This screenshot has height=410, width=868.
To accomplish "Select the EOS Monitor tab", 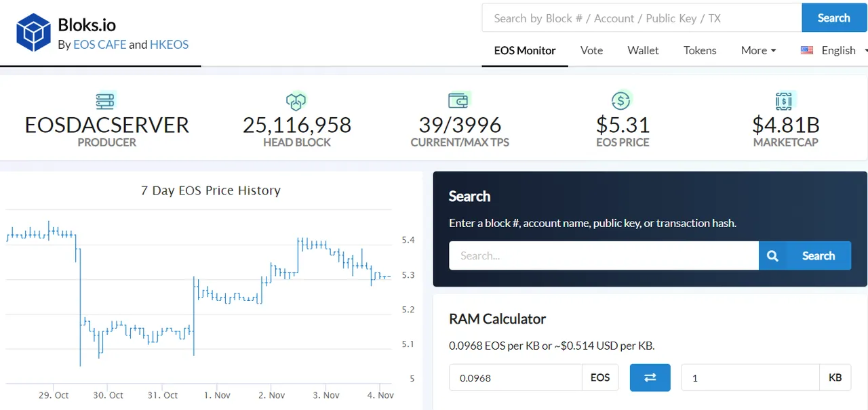I will pyautogui.click(x=525, y=50).
